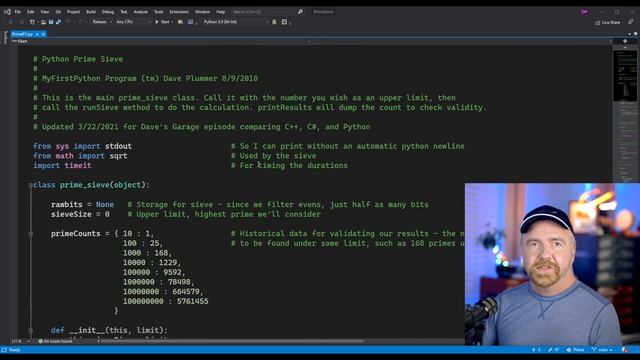
Task: Open the Extensions menu
Action: pos(179,12)
